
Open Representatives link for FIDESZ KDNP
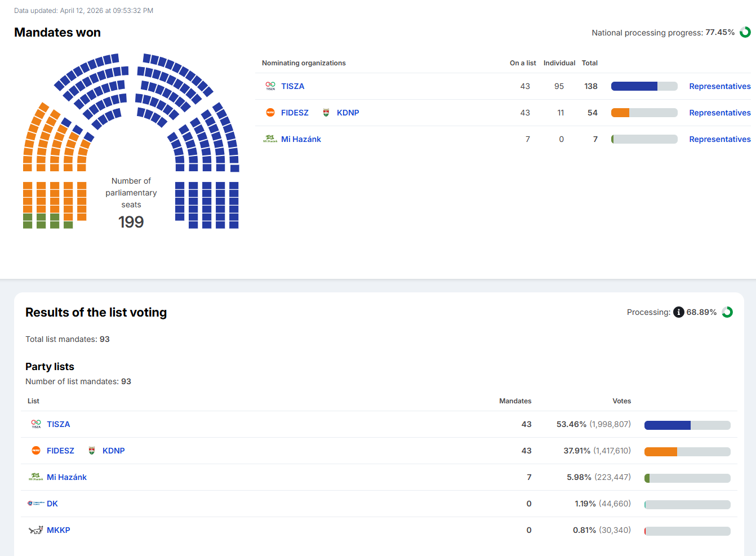click(719, 113)
